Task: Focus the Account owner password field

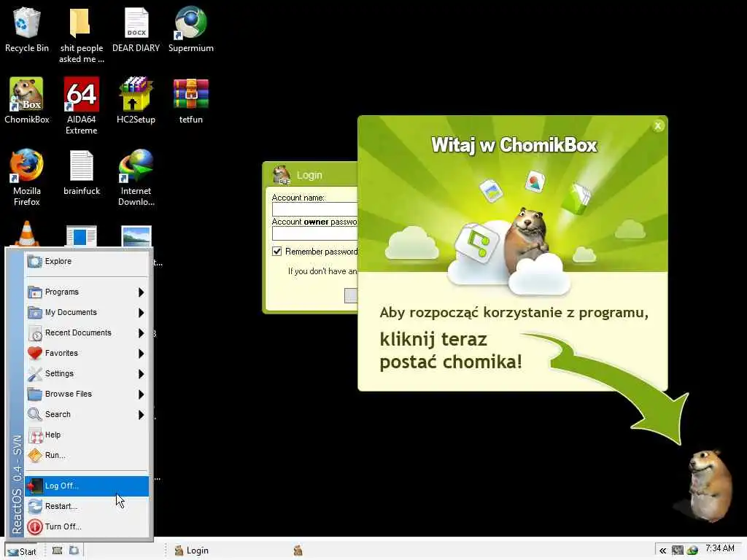Action: click(314, 233)
